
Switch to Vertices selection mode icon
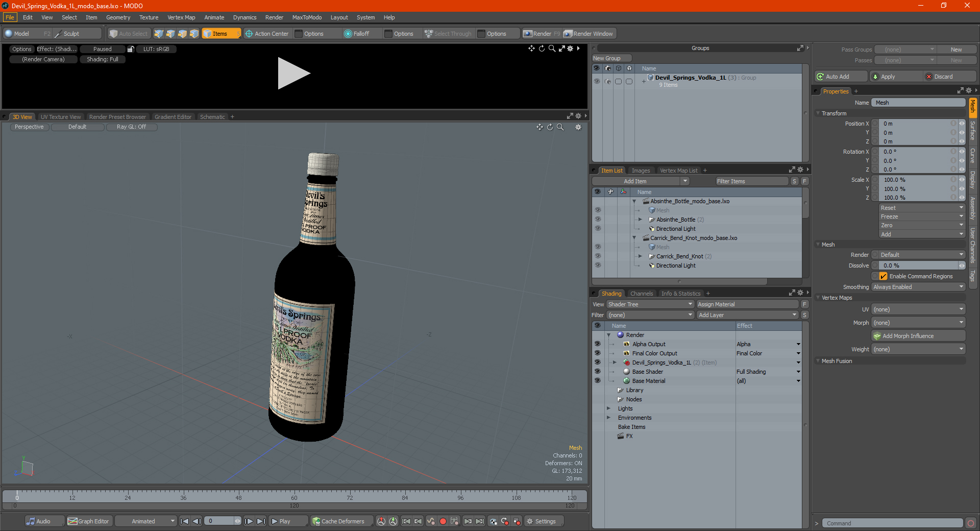(159, 34)
